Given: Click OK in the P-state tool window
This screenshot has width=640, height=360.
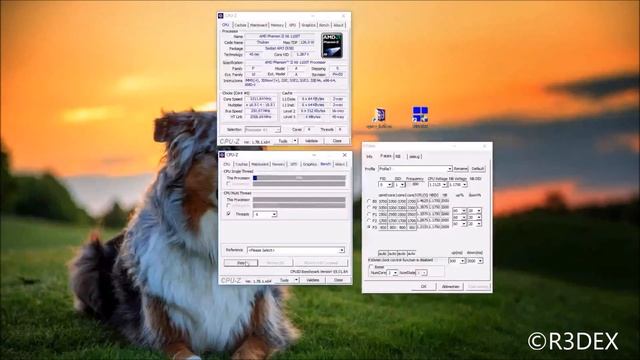Looking at the screenshot, I should (423, 286).
